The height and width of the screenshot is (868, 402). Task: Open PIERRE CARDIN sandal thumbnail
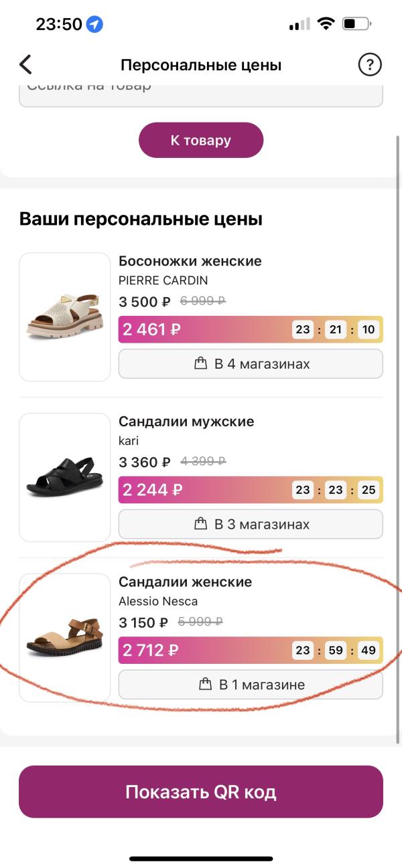[64, 317]
